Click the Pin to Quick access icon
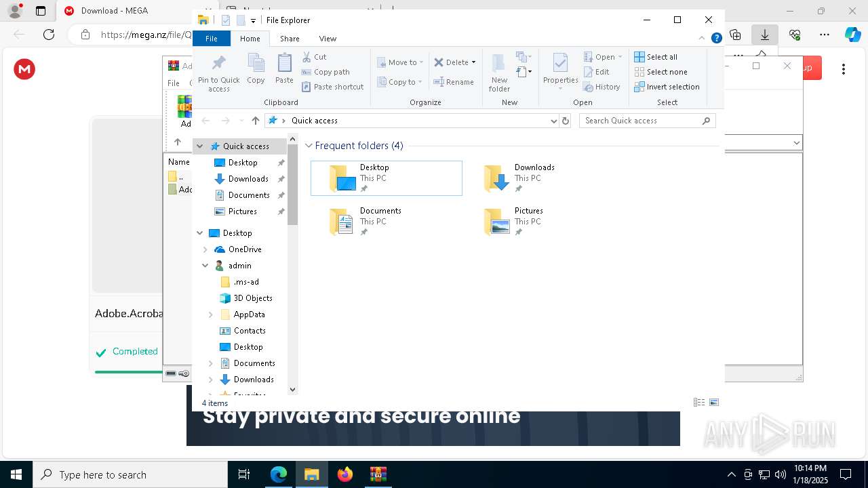868x488 pixels. [218, 73]
